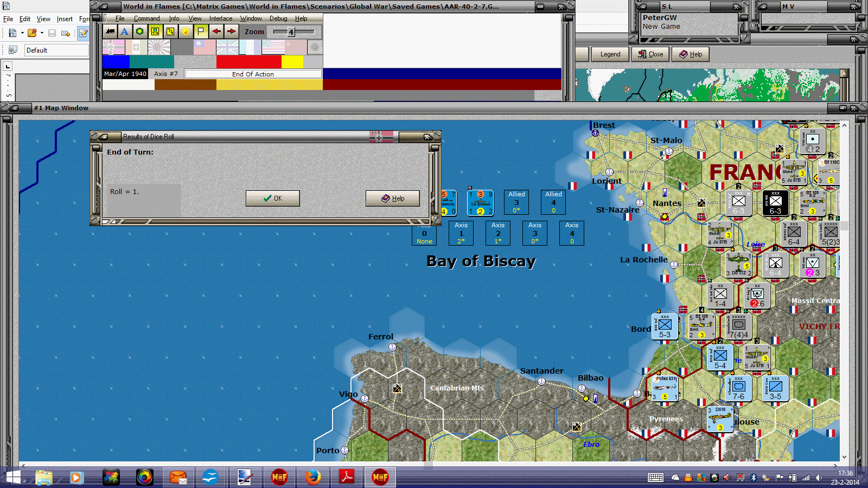
Task: Open the Info menu
Action: [174, 18]
